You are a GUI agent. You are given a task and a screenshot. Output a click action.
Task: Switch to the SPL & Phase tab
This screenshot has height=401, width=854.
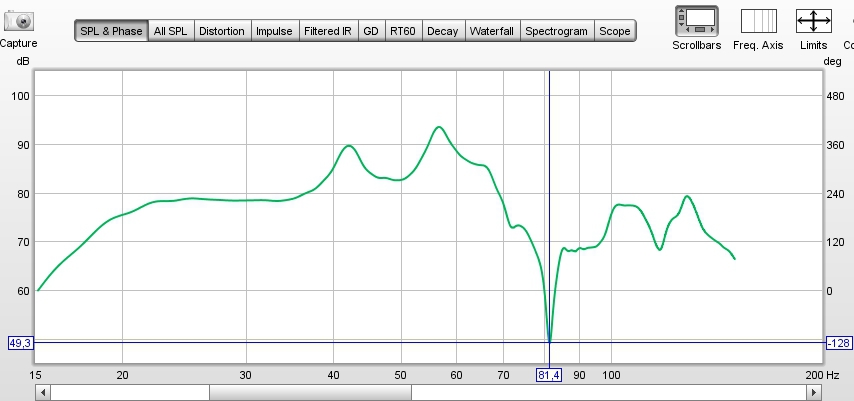[110, 31]
